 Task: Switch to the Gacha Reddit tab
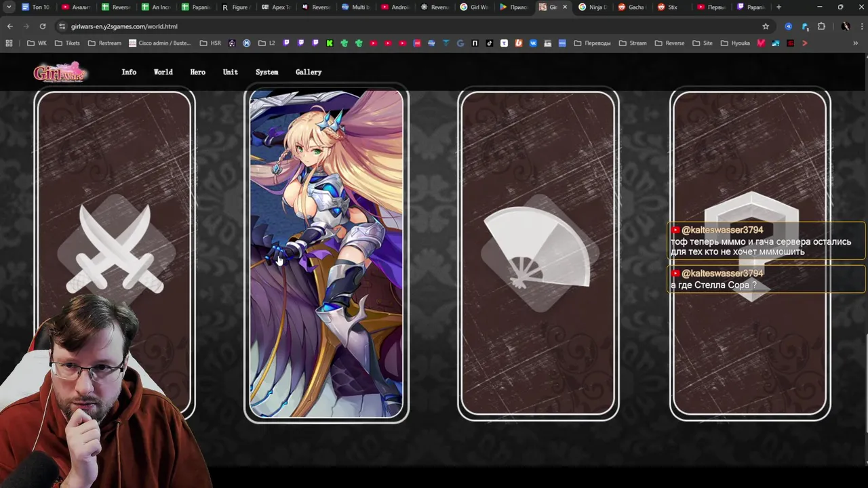(x=633, y=7)
